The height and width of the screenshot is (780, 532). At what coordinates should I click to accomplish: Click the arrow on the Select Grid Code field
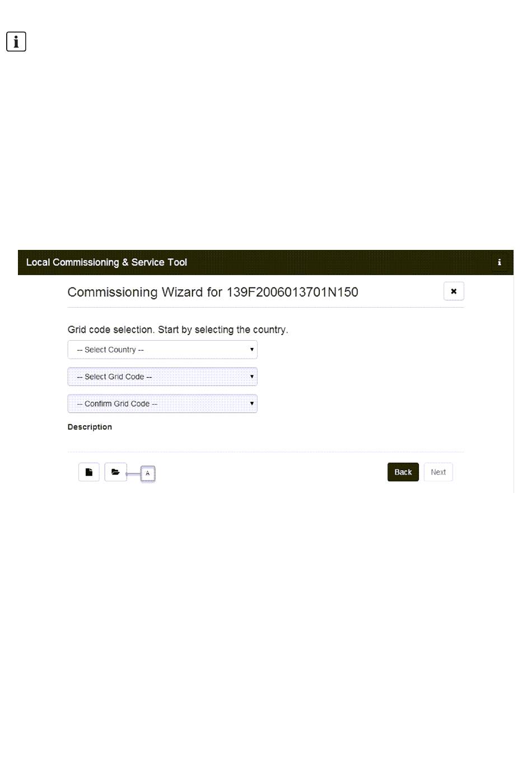(x=252, y=377)
